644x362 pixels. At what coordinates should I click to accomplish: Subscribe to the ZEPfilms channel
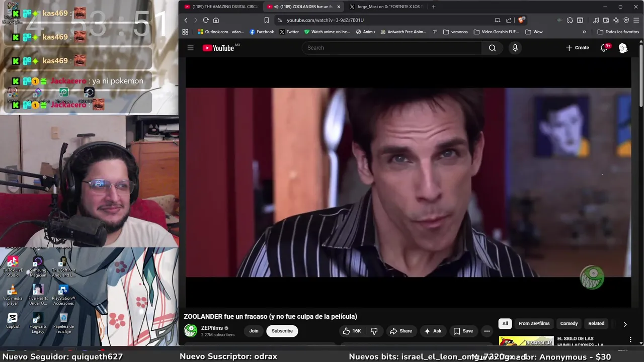(282, 331)
